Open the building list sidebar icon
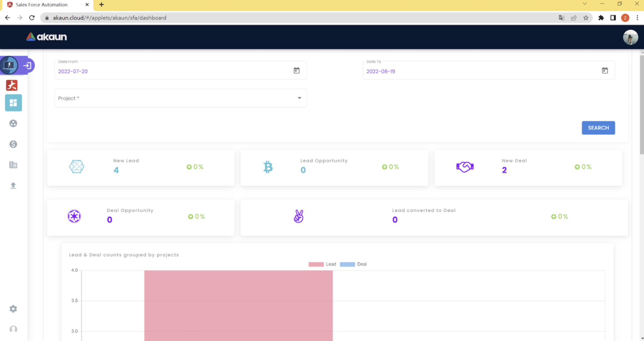 (x=13, y=165)
